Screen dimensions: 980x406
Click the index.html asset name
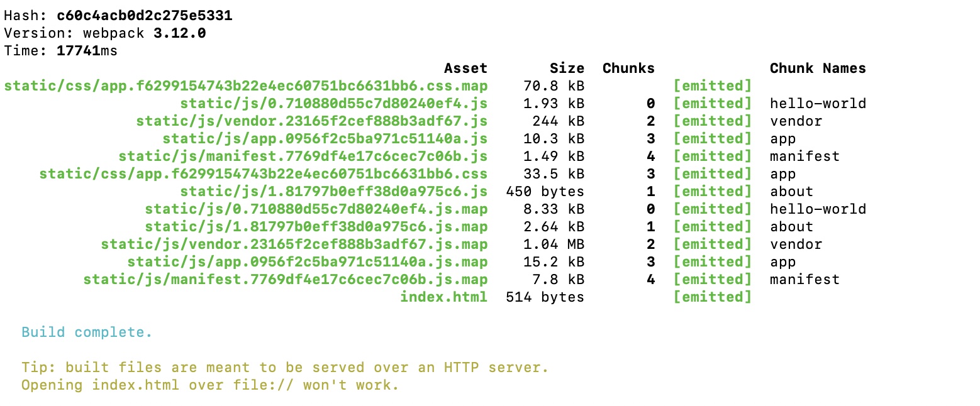[x=444, y=297]
